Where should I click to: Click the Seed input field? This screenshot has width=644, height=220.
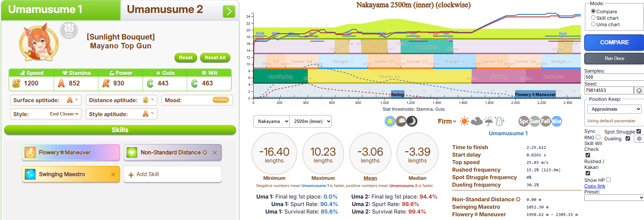point(609,90)
